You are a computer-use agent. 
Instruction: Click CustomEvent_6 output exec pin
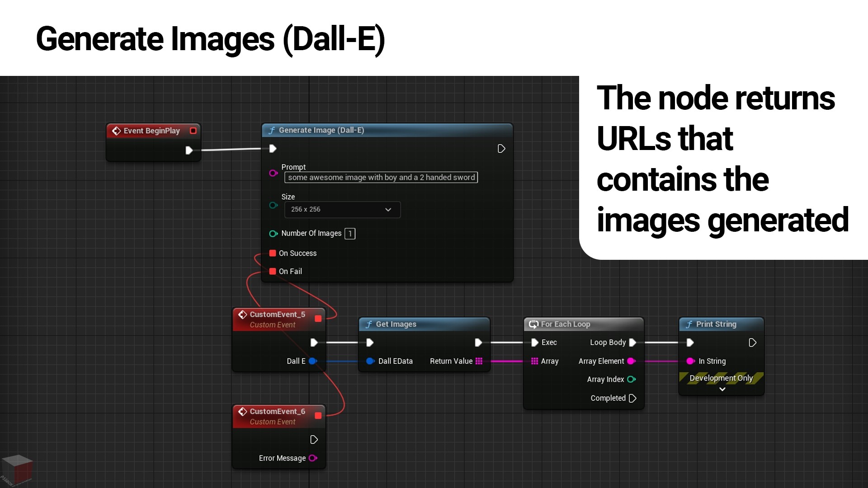pos(314,440)
